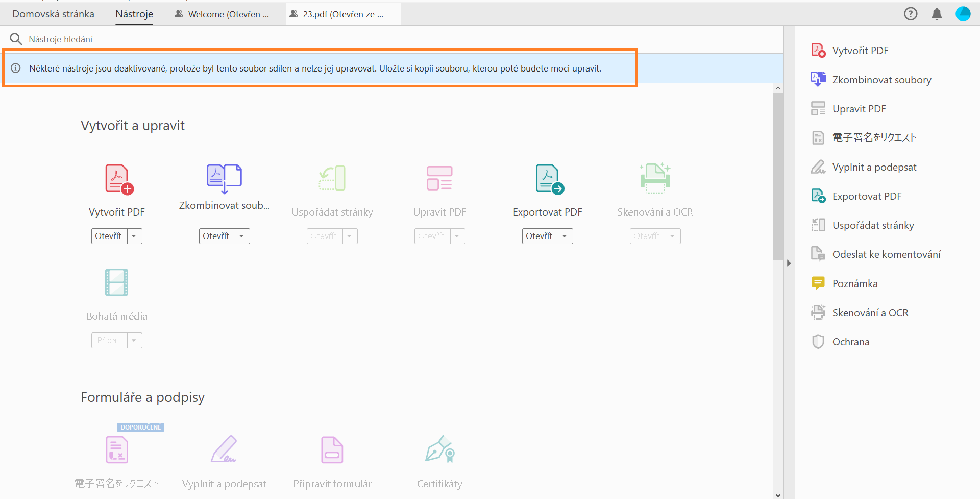Choose the Upravit PDF icon in main grid
The width and height of the screenshot is (980, 499).
[x=439, y=178]
